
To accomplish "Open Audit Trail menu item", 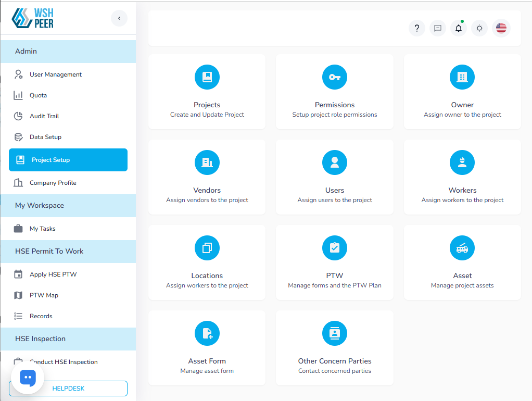I will 44,116.
